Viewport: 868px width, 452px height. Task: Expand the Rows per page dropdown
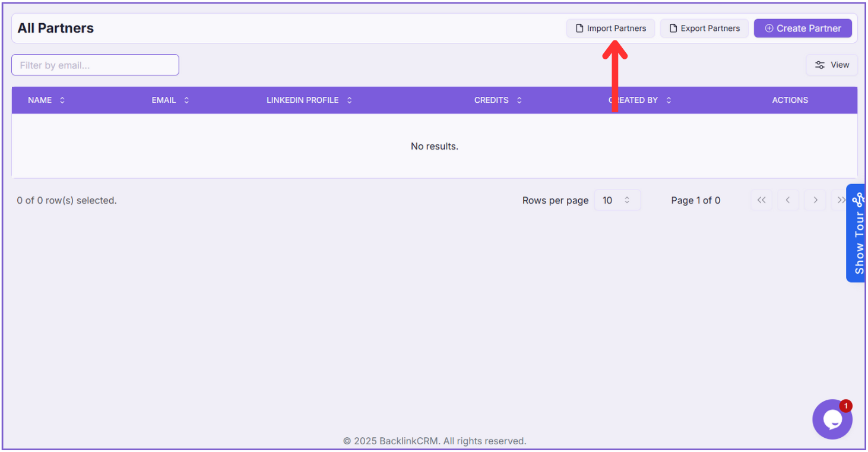(617, 200)
